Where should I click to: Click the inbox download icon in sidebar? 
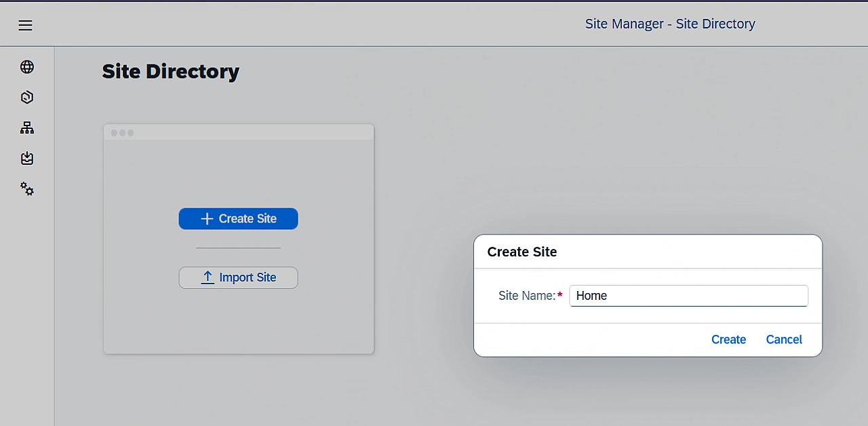click(27, 158)
